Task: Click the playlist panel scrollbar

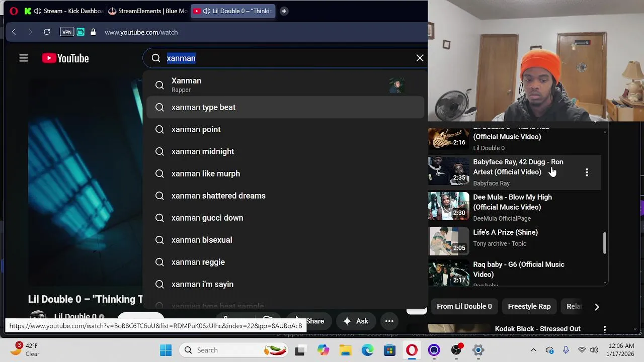Action: [x=605, y=243]
